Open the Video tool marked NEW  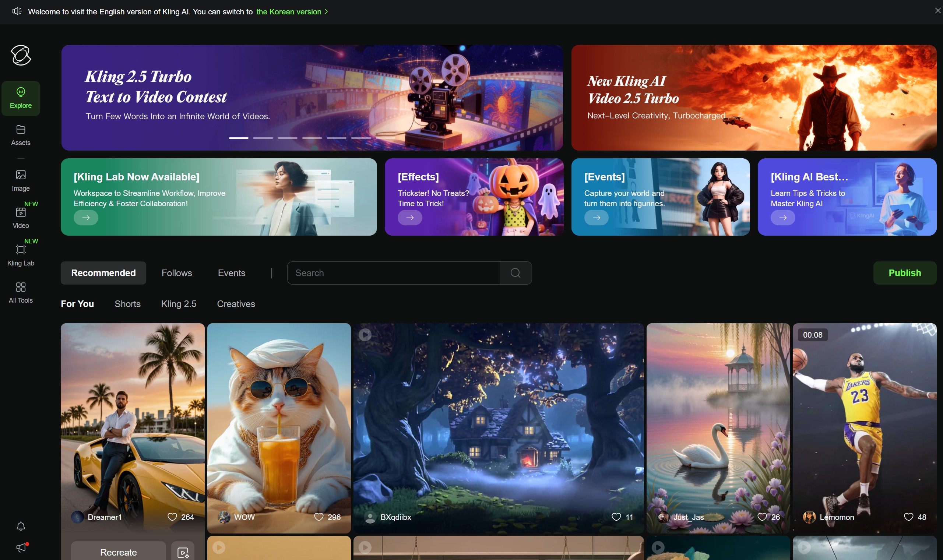coord(20,218)
